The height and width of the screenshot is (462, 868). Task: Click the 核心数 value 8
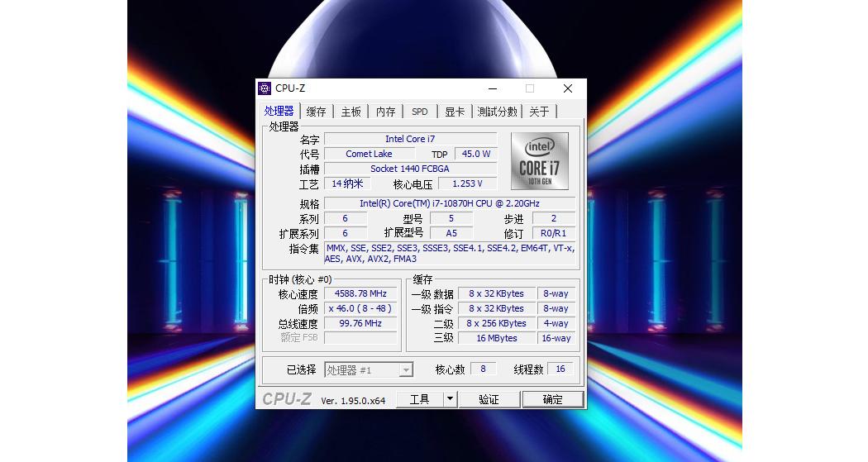click(484, 369)
